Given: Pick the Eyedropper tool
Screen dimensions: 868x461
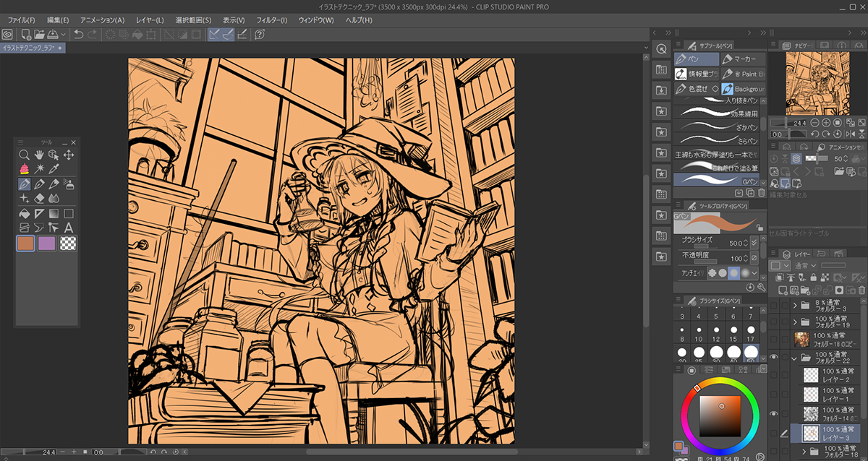Looking at the screenshot, I should (x=54, y=169).
